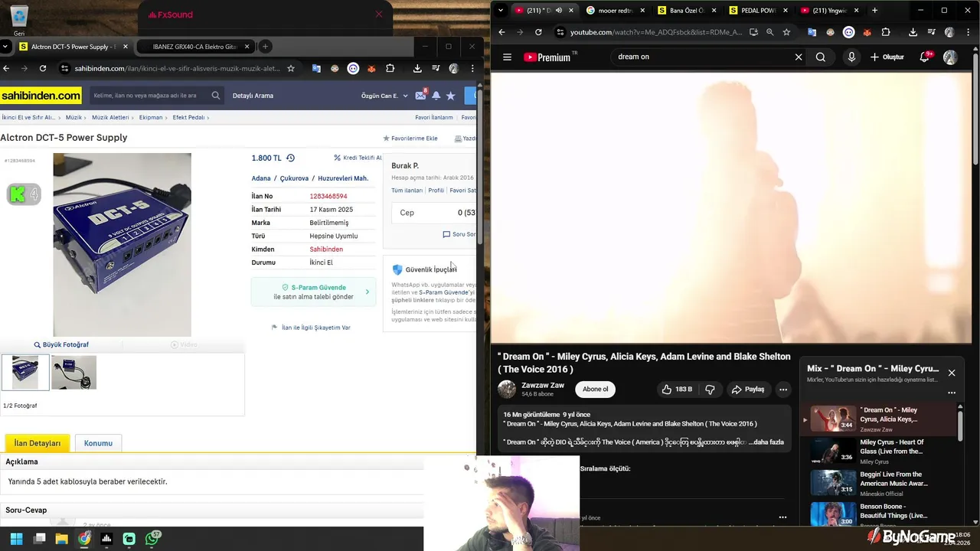
Task: Open tab search dropdown in YouTube window
Action: coord(501,10)
